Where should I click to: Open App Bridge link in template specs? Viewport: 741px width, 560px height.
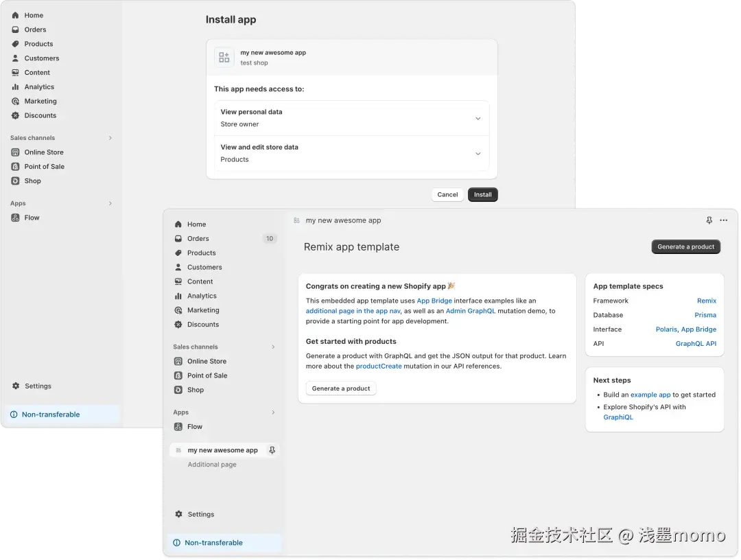pyautogui.click(x=698, y=329)
